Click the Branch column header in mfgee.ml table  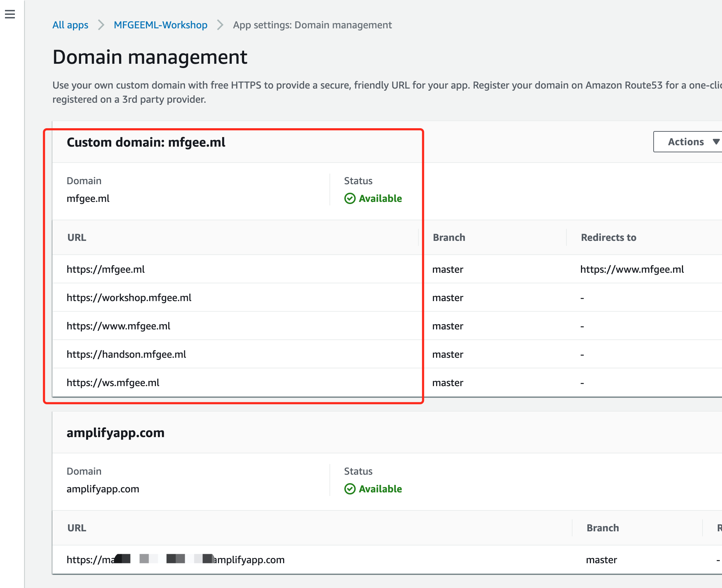[449, 237]
